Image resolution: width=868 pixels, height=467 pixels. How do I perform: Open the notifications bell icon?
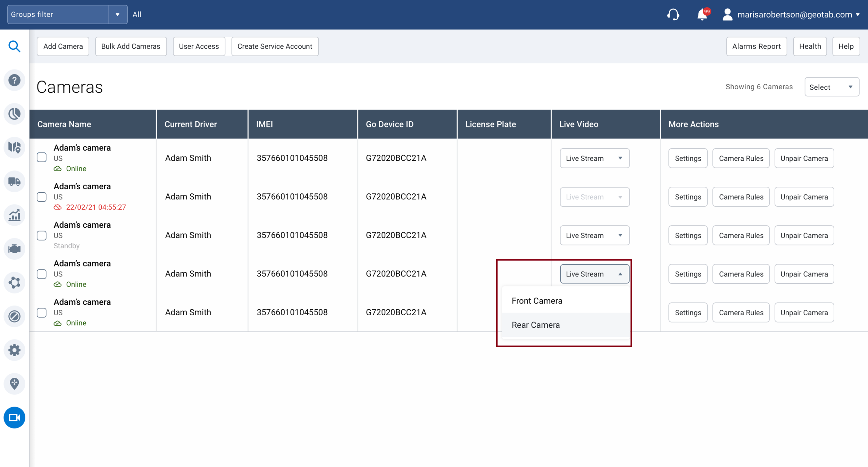point(703,15)
